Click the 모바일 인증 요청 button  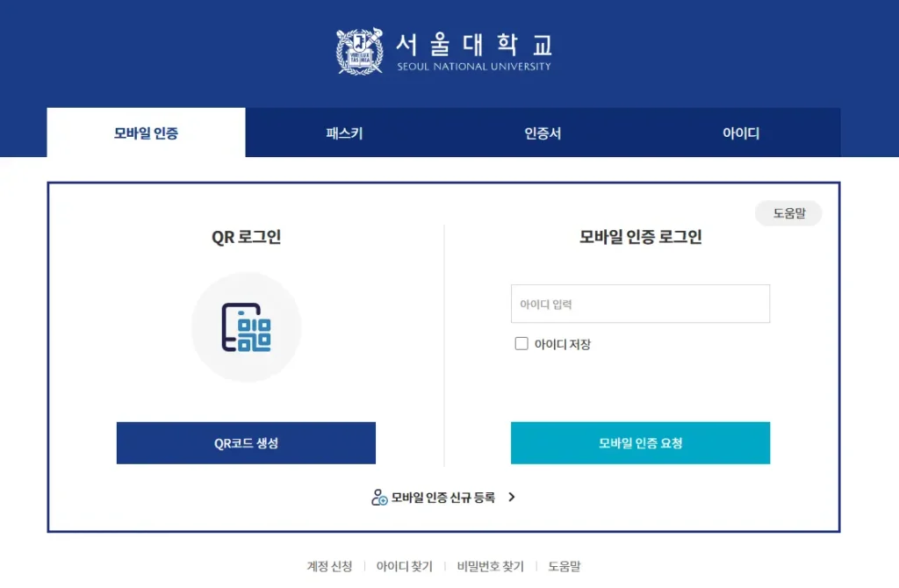pyautogui.click(x=640, y=443)
